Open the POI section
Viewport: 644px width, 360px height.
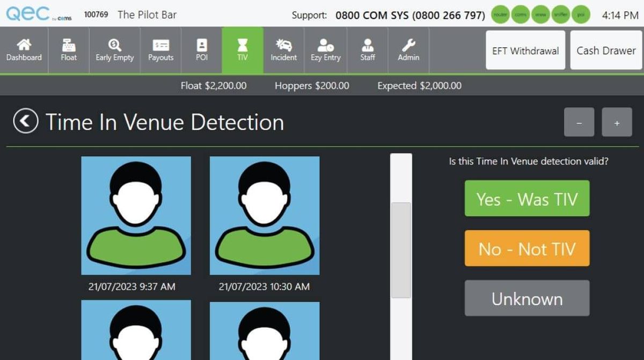pos(201,50)
